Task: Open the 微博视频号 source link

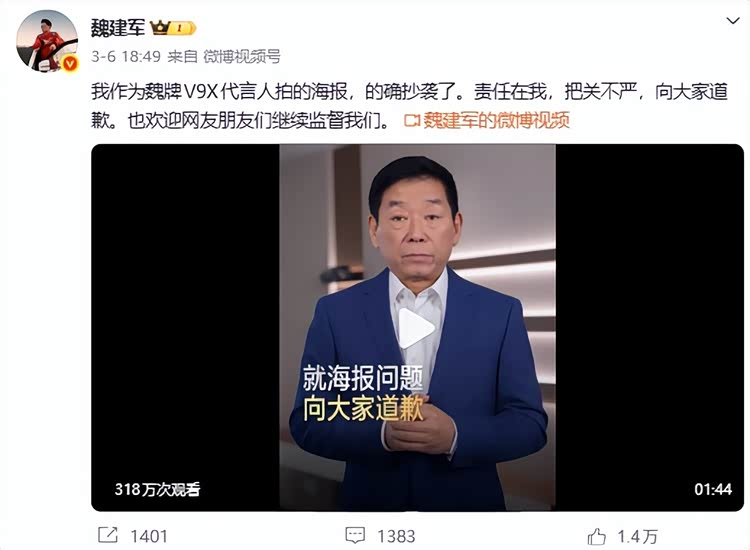Action: [242, 56]
